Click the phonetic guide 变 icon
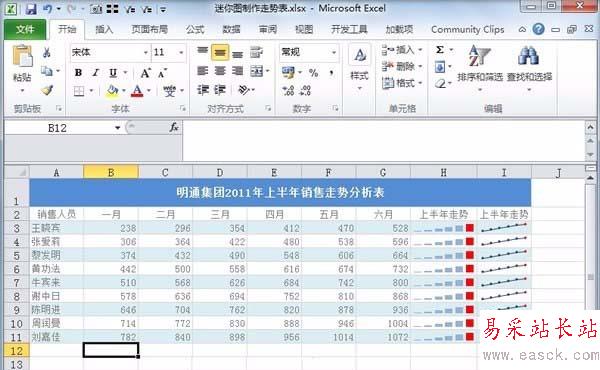The width and height of the screenshot is (600, 370). (170, 91)
